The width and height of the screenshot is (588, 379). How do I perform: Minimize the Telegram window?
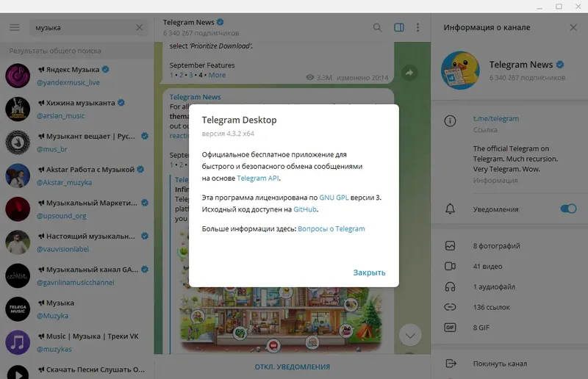[539, 7]
